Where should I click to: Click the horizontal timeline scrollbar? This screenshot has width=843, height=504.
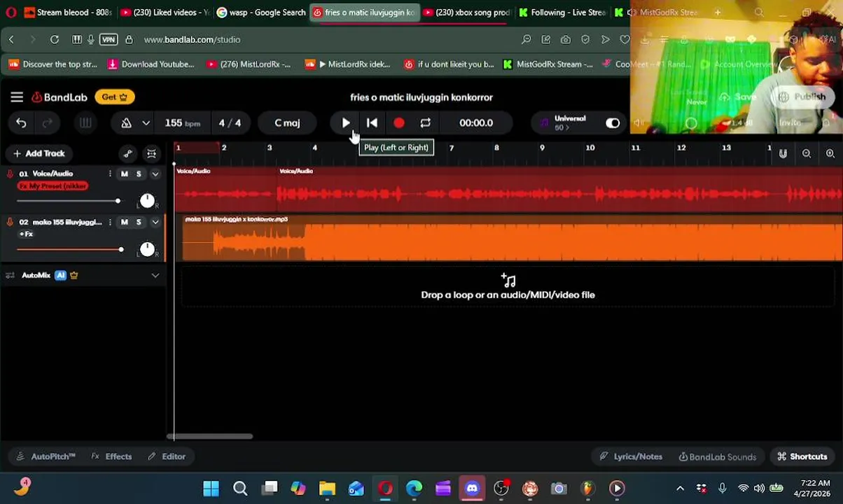pos(209,436)
